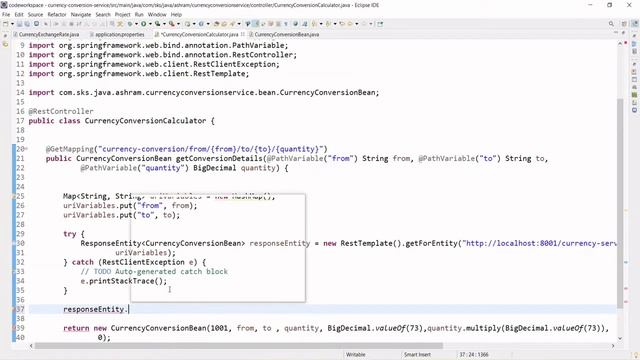Click getConversionDetails method name
The width and height of the screenshot is (640, 360).
(219, 158)
